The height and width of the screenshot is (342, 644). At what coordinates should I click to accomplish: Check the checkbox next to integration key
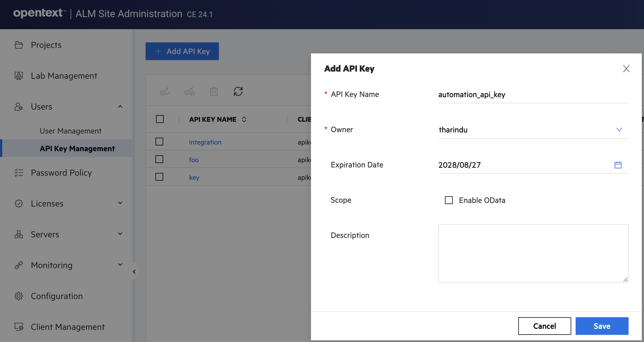(x=159, y=141)
